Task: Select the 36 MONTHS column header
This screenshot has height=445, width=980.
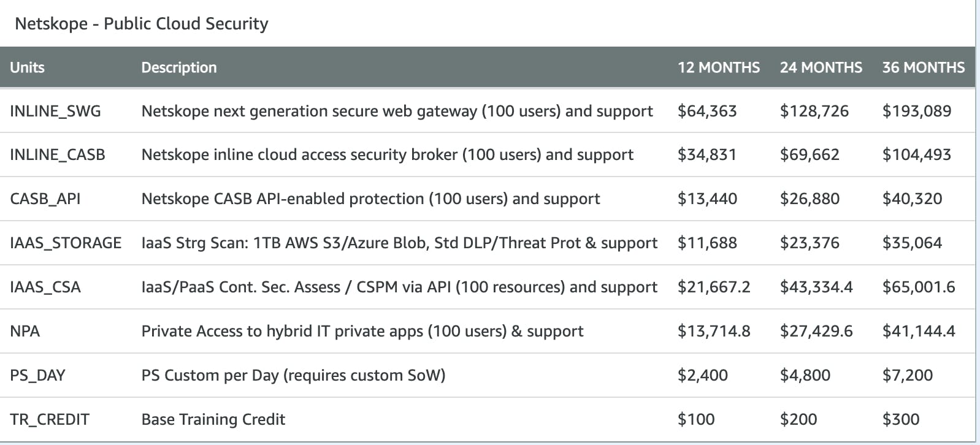Action: coord(923,67)
